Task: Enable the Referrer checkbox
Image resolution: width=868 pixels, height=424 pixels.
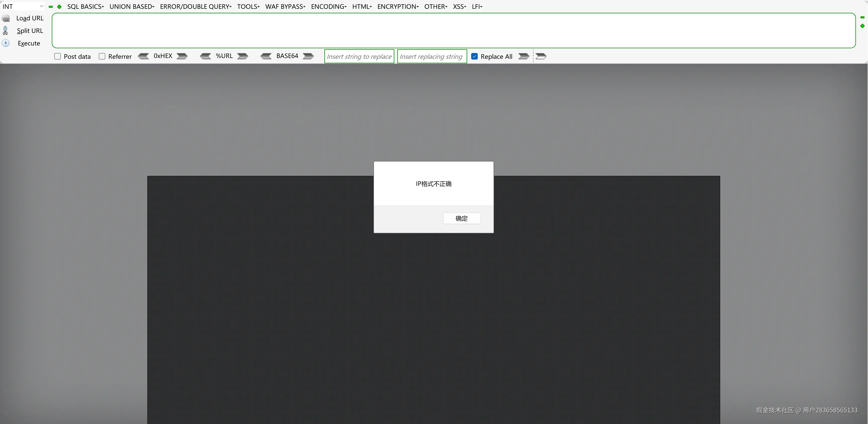Action: point(102,56)
